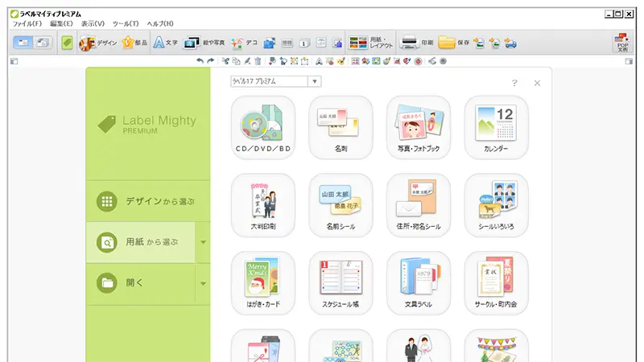Expand the 用紙から選ぶ arrow
Image resolution: width=644 pixels, height=362 pixels.
204,242
